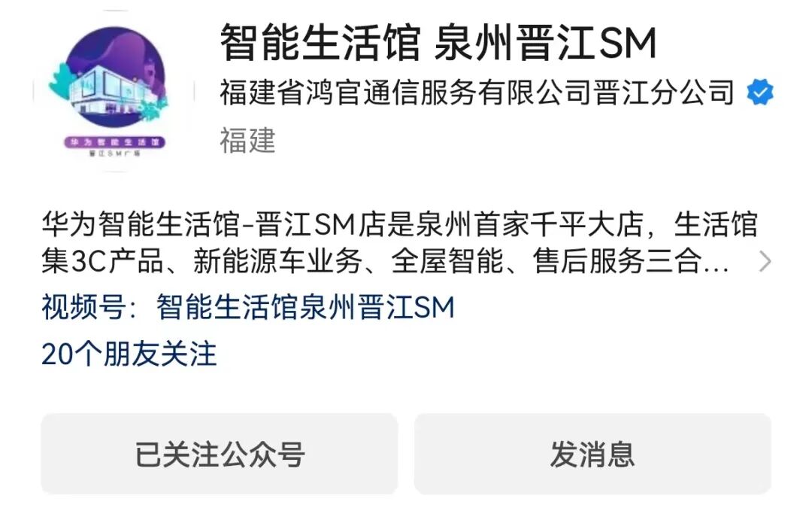The height and width of the screenshot is (520, 812).
Task: Toggle follow via 已关注公众号 button
Action: click(x=220, y=454)
